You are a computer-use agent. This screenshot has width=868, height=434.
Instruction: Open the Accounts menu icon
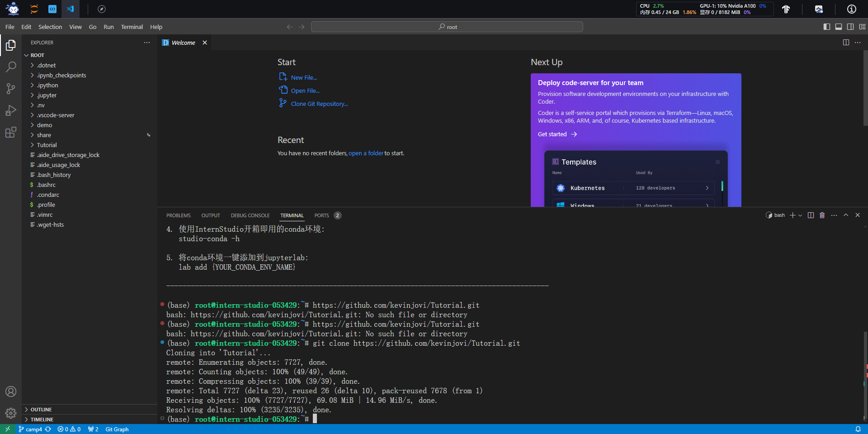(x=11, y=391)
